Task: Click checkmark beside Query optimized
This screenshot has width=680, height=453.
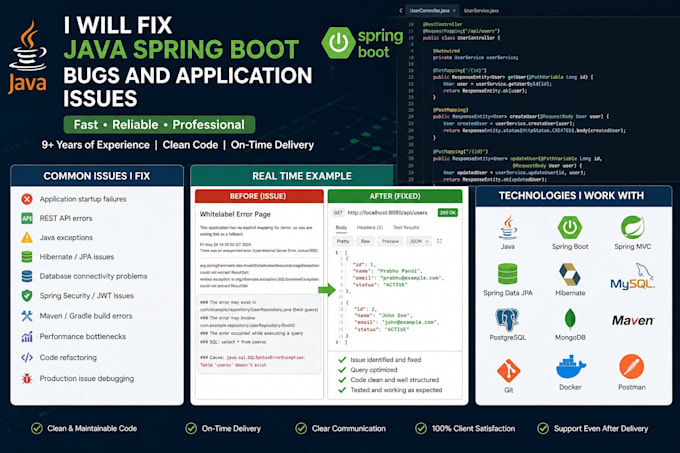Action: pos(342,370)
